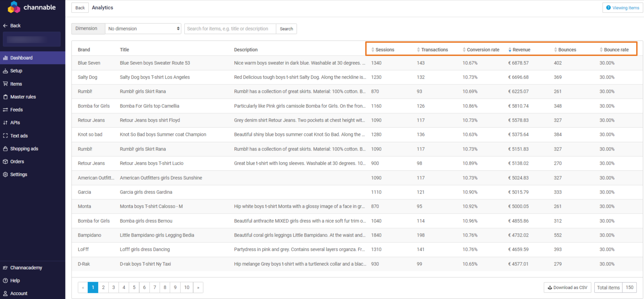Click Garcia girls dress Gardina
The image size is (644, 299).
pos(146,192)
